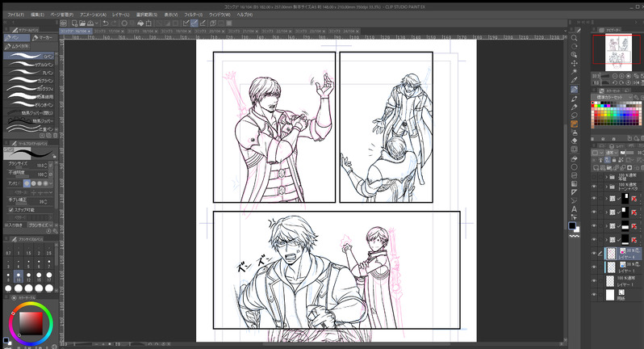Swap to the white sub drawing color
The width and height of the screenshot is (644, 349).
click(x=577, y=229)
